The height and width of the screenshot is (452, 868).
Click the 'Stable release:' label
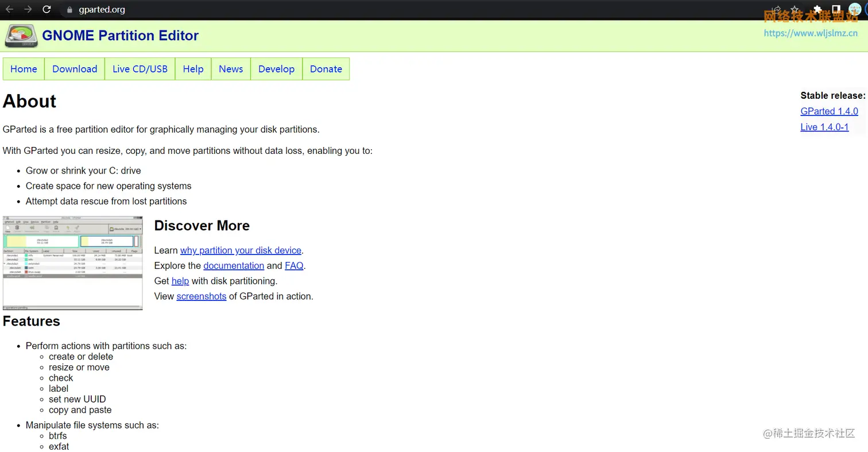pos(833,95)
